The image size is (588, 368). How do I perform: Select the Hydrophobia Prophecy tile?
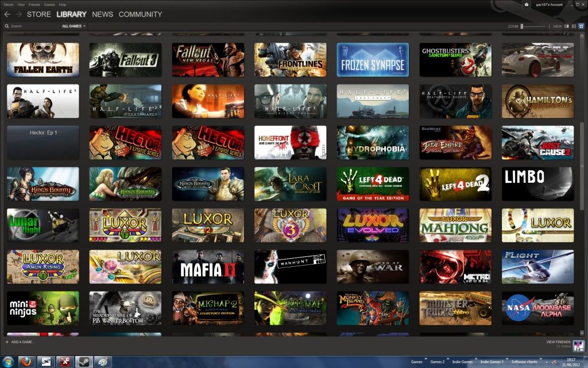click(x=373, y=143)
